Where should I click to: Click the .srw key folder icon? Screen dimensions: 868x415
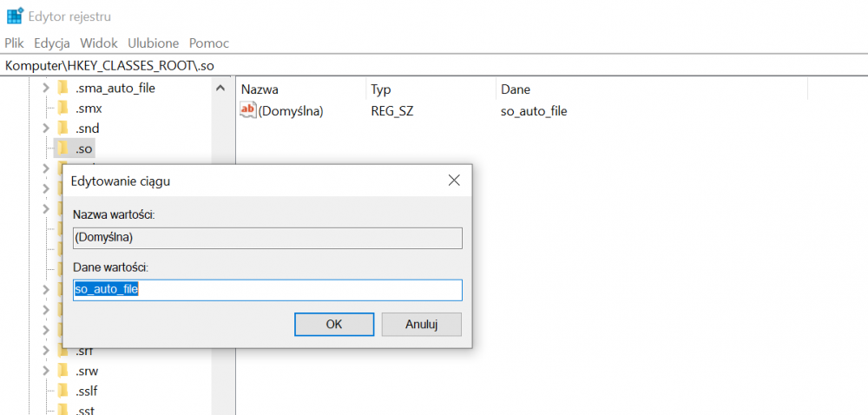pos(62,371)
